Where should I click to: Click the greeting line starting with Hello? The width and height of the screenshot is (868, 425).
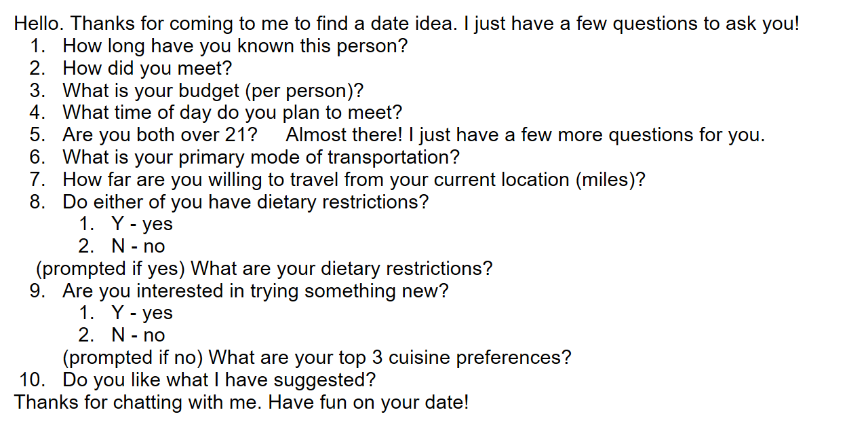point(407,24)
